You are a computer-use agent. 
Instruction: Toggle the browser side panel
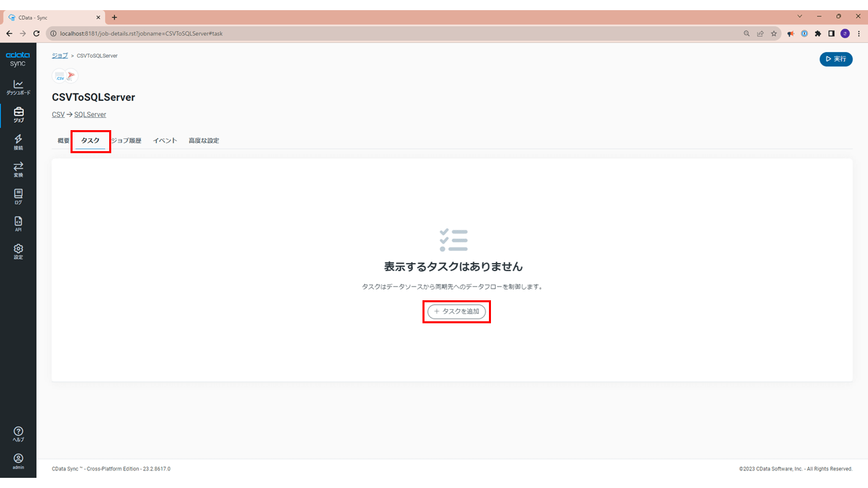point(831,33)
